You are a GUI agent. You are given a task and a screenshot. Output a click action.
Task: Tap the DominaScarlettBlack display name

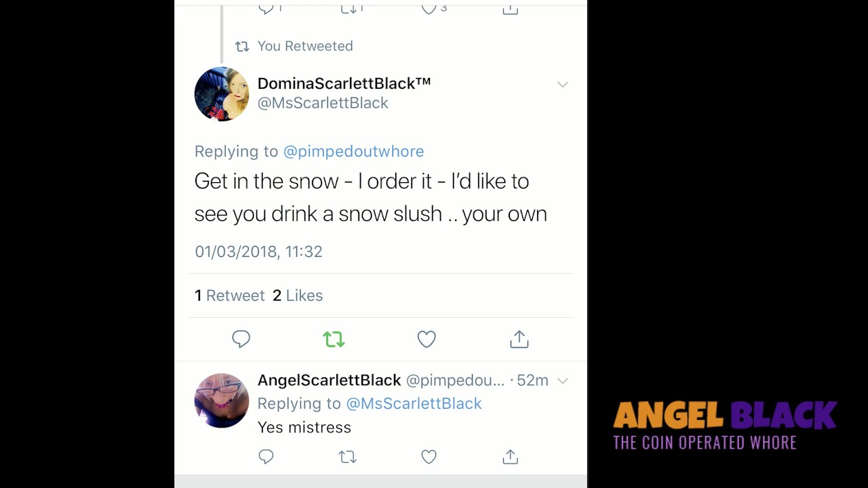(x=344, y=83)
